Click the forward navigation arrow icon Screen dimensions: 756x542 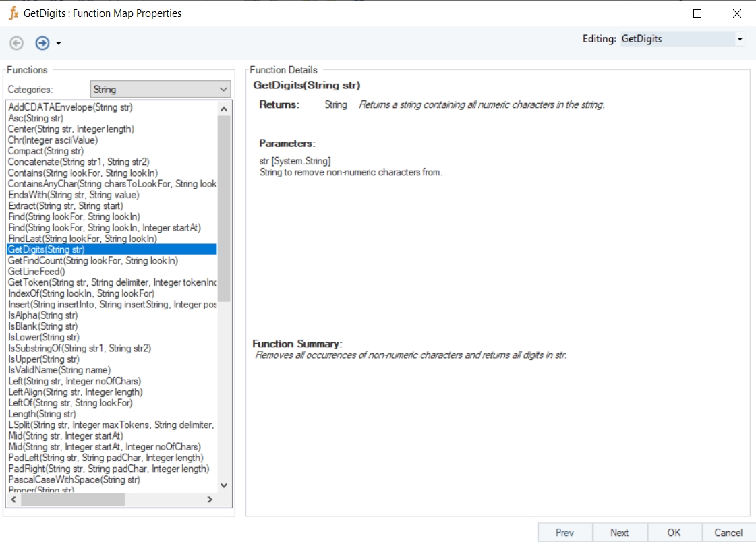click(42, 43)
